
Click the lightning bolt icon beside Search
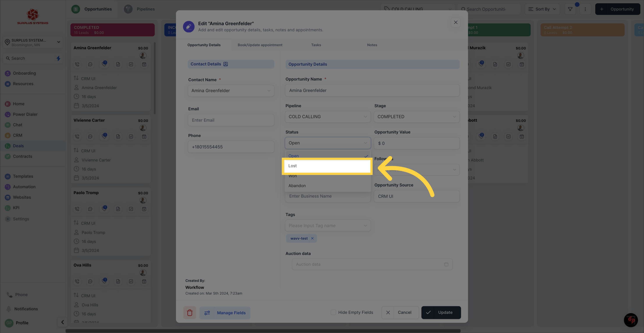58,58
